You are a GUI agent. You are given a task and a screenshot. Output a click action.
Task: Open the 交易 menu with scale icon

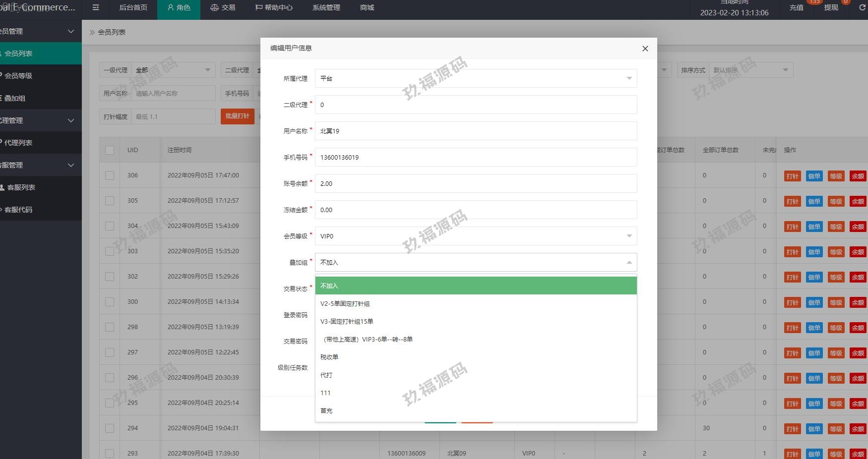click(x=223, y=8)
